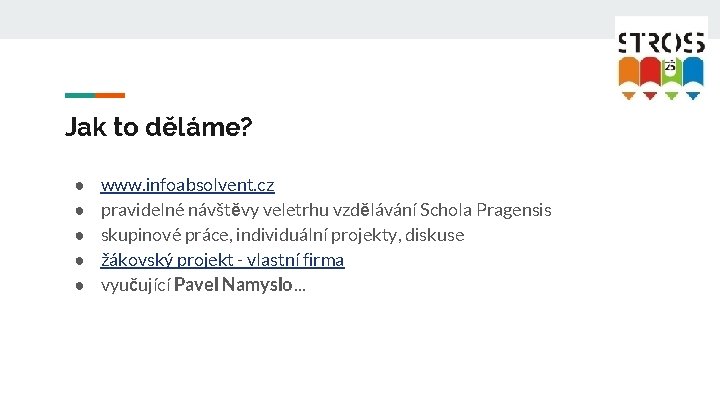The height and width of the screenshot is (405, 720).
Task: Open the www.infoabsolvent.cz link
Action: click(188, 185)
